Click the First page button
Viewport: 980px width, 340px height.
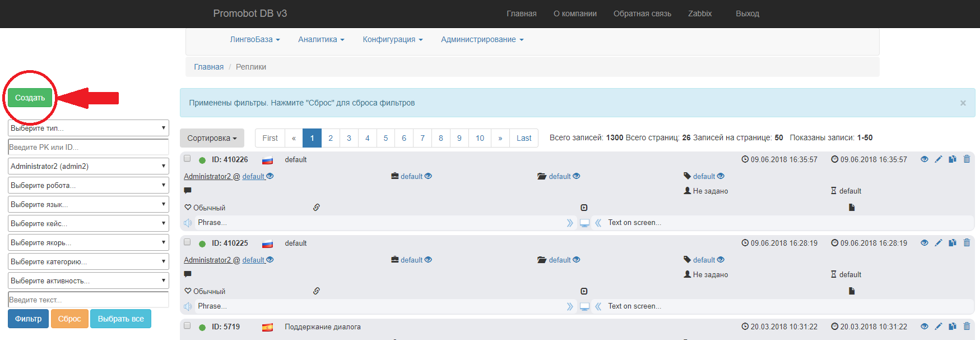coord(270,138)
